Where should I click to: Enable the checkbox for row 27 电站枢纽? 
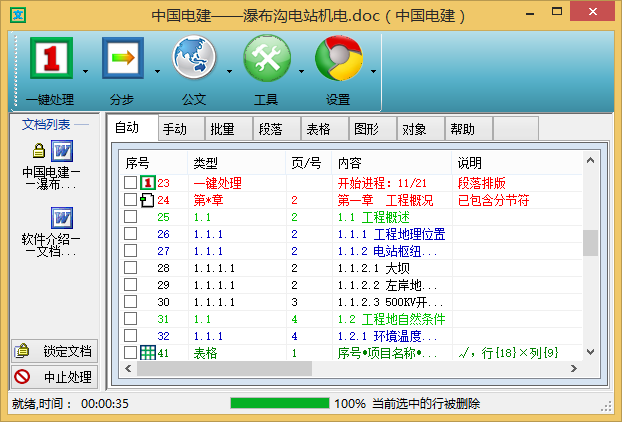point(131,251)
